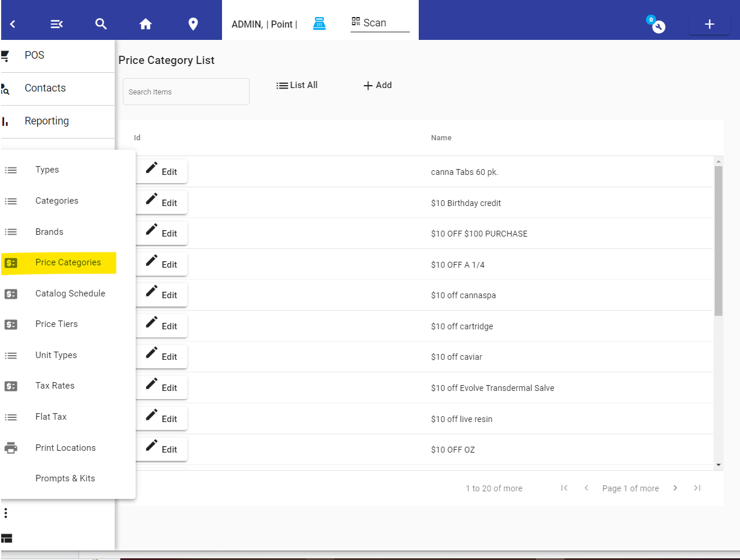Click the List All button

(297, 85)
